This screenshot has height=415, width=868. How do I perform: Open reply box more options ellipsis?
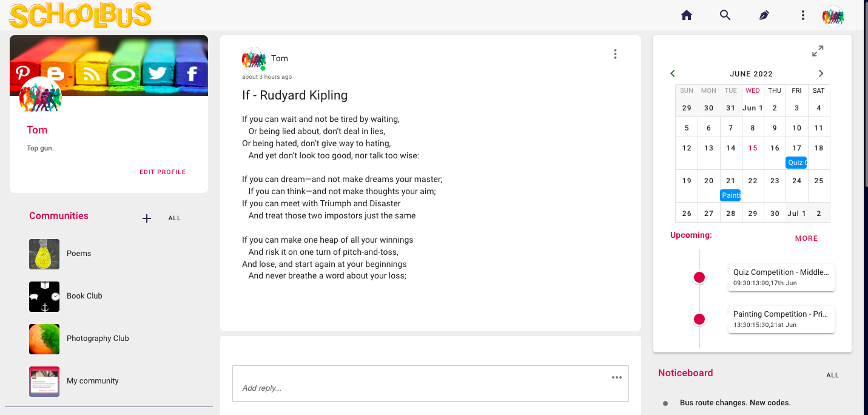click(617, 377)
